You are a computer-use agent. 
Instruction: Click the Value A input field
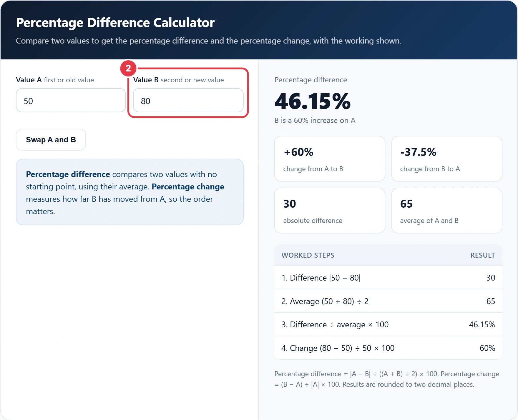pos(71,101)
